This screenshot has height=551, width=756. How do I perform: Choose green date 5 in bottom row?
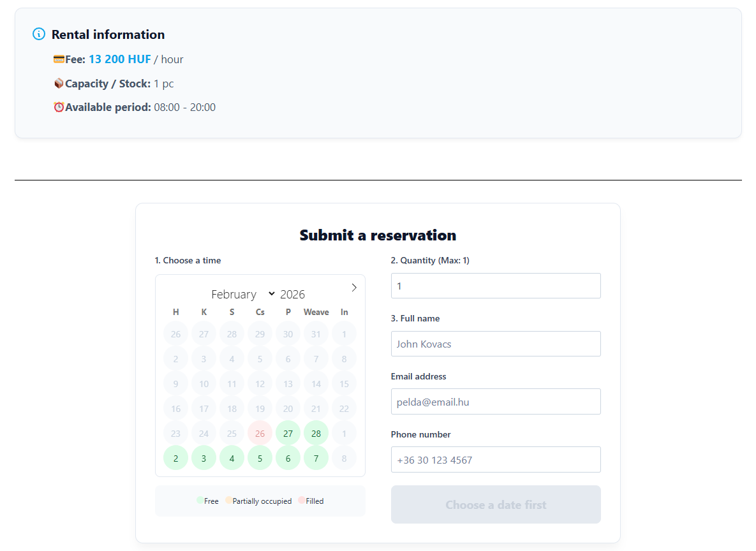point(260,458)
